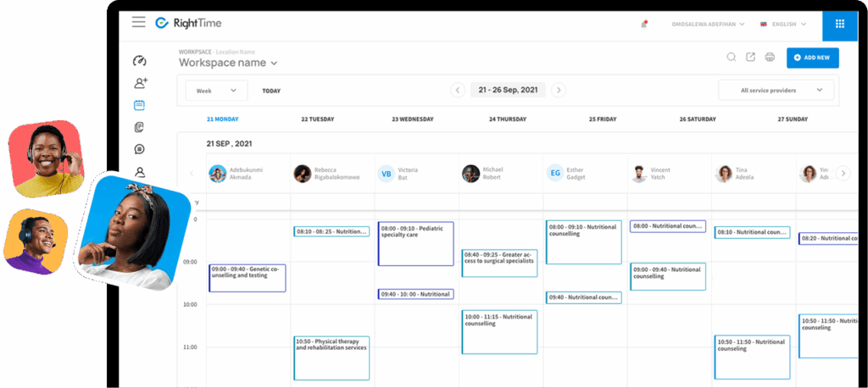Click the add user sidebar icon
Screen dimensions: 868x388
pos(140,83)
